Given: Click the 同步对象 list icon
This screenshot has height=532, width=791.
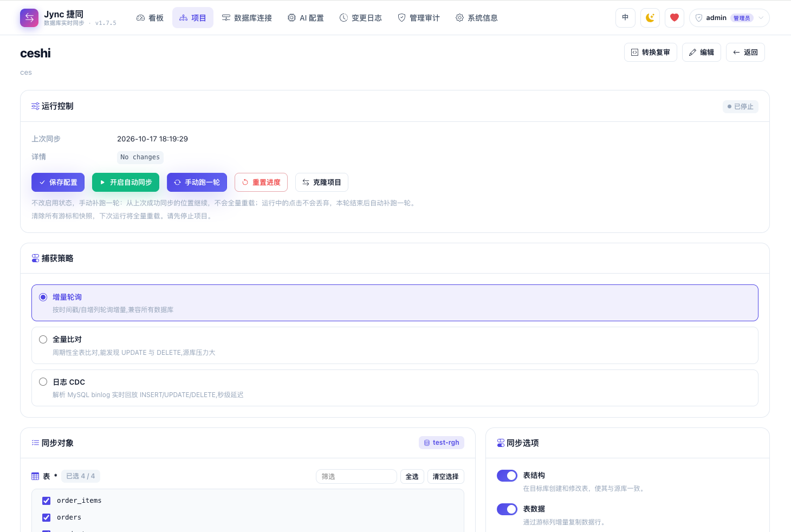Looking at the screenshot, I should click(35, 443).
